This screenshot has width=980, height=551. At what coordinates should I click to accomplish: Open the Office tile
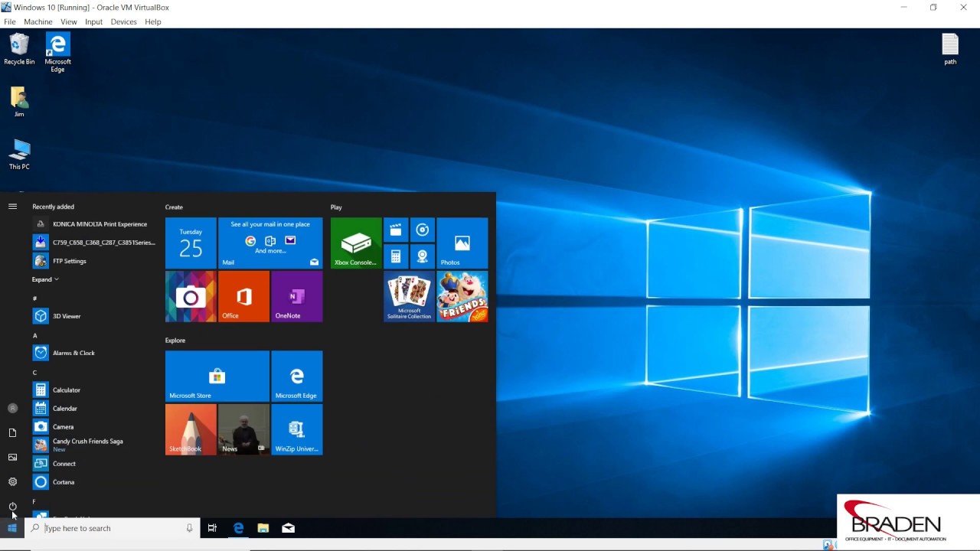point(243,296)
